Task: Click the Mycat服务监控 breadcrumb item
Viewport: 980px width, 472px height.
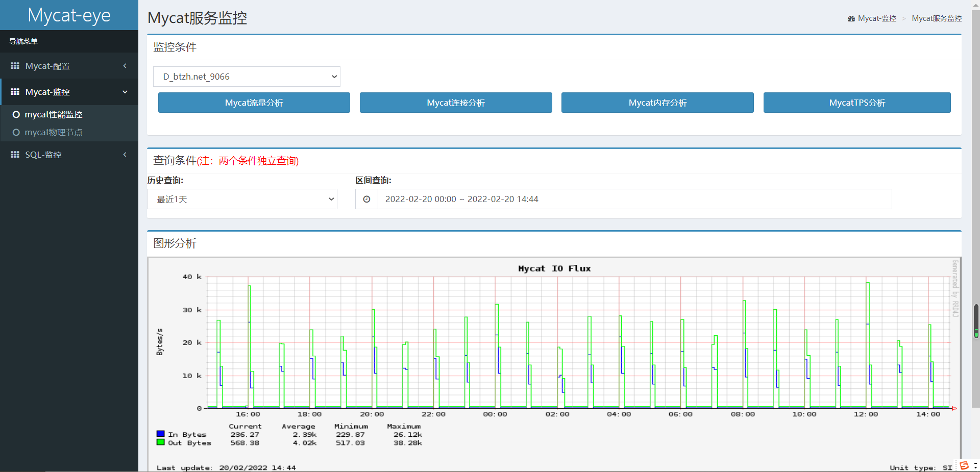Action: (x=937, y=18)
